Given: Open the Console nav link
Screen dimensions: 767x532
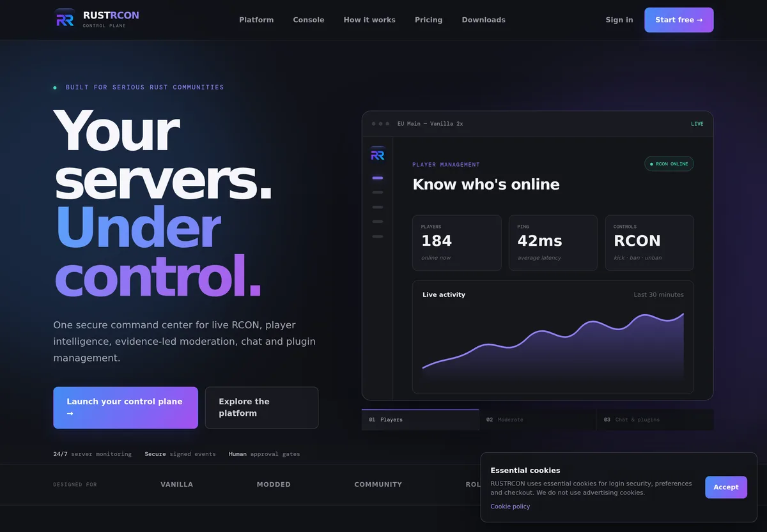Looking at the screenshot, I should (309, 20).
